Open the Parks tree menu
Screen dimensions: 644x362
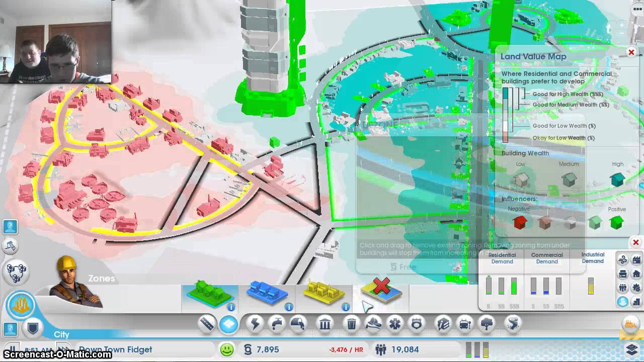pos(487,324)
